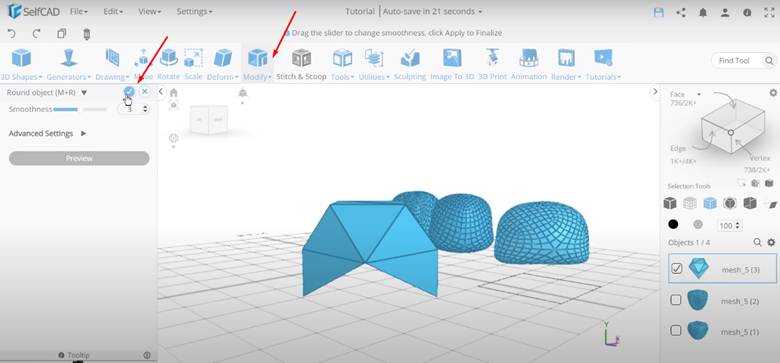
Task: Click the SelfCAD logo
Action: click(x=33, y=11)
